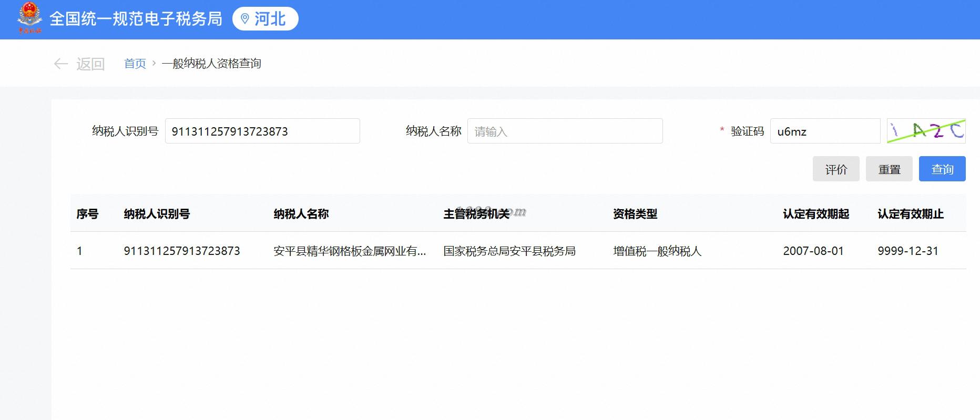Screen dimensions: 980x420
Task: Click the 重置 button
Action: [889, 169]
